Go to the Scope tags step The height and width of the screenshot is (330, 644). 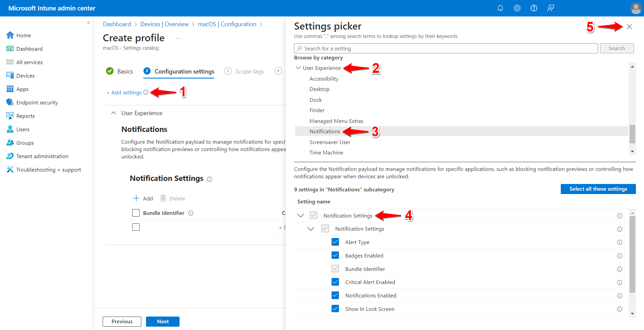point(244,71)
